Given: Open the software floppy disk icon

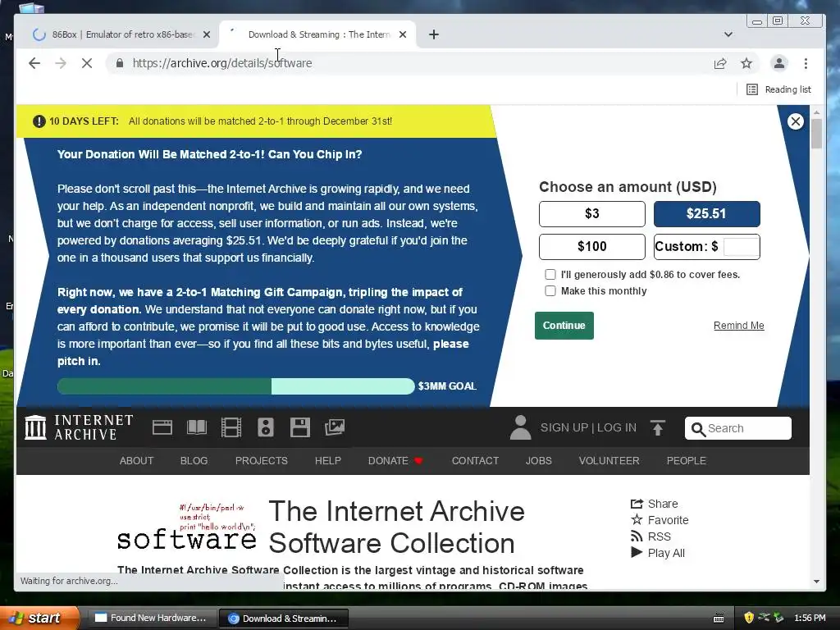Looking at the screenshot, I should pyautogui.click(x=300, y=427).
